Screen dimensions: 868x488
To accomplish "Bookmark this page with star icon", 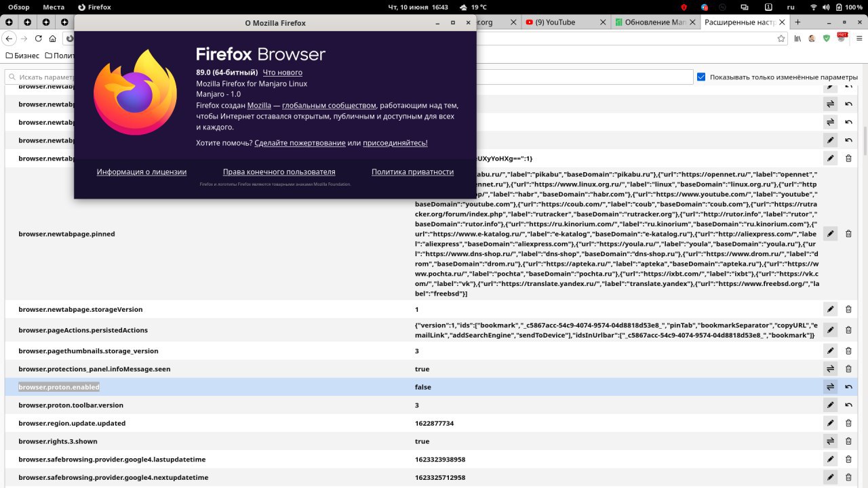I will coord(781,39).
